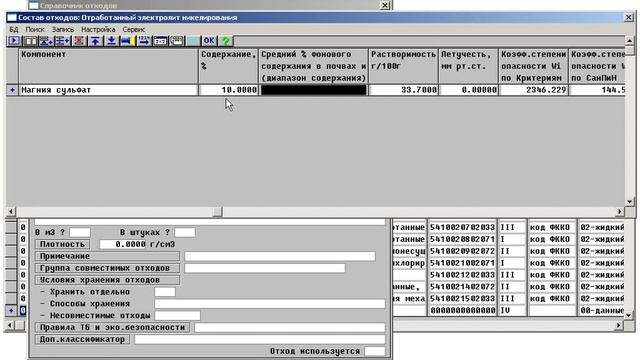Jump to first record with the up-arrow icon
640x360 pixels.
click(95, 41)
